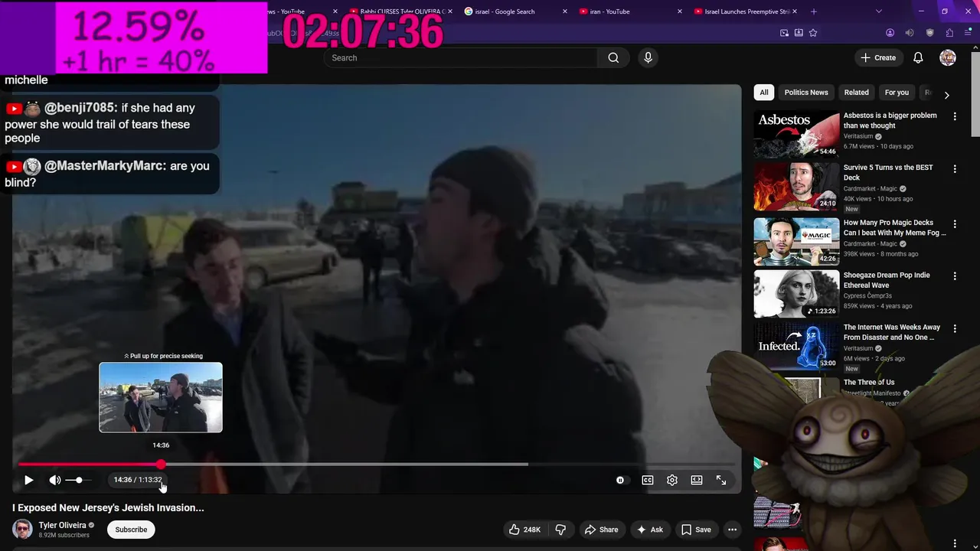Show more filter chips with the right arrow

click(946, 95)
